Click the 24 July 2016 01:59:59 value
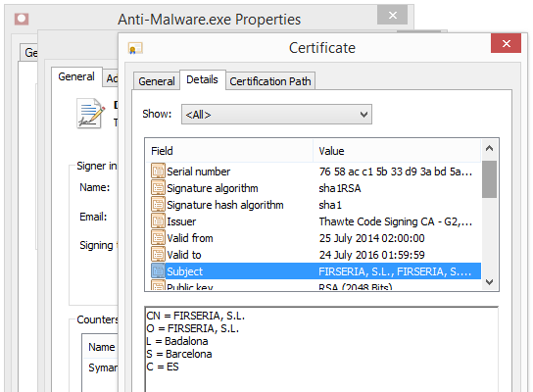The image size is (533, 392). tap(371, 255)
